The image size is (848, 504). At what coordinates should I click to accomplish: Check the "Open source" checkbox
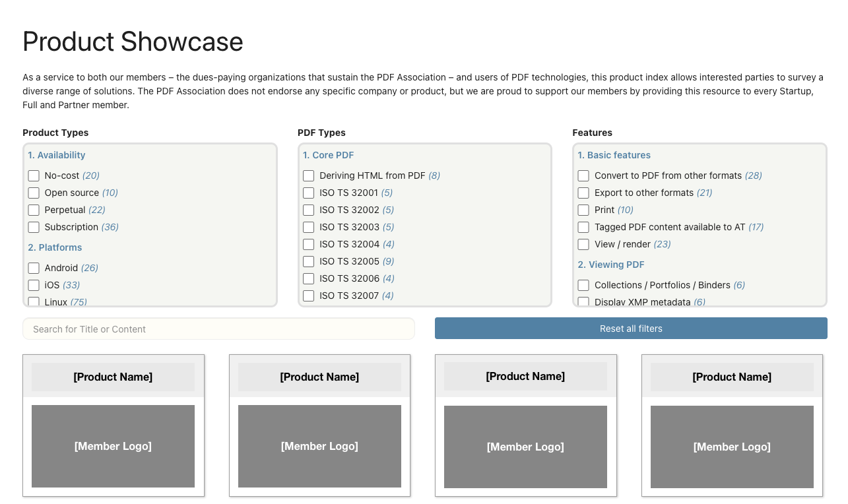point(34,193)
